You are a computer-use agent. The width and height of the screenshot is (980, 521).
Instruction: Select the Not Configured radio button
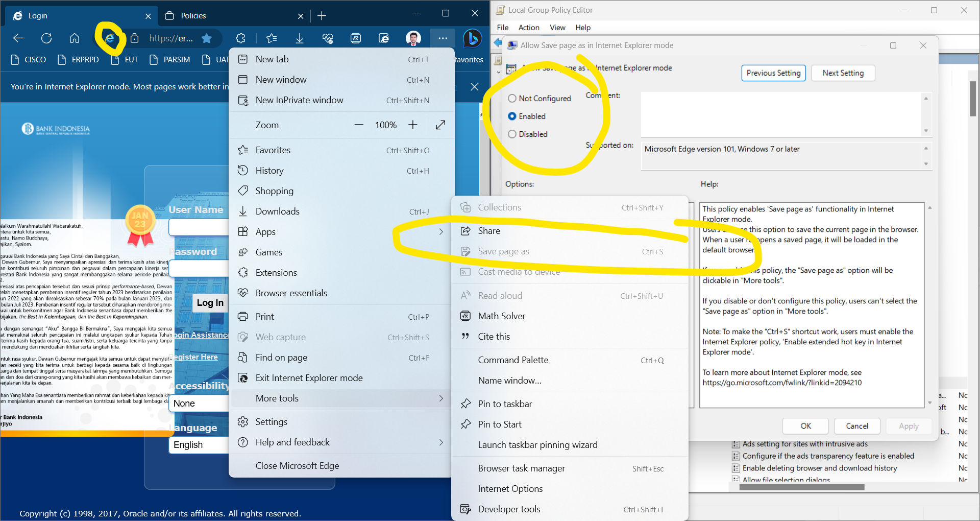tap(512, 99)
